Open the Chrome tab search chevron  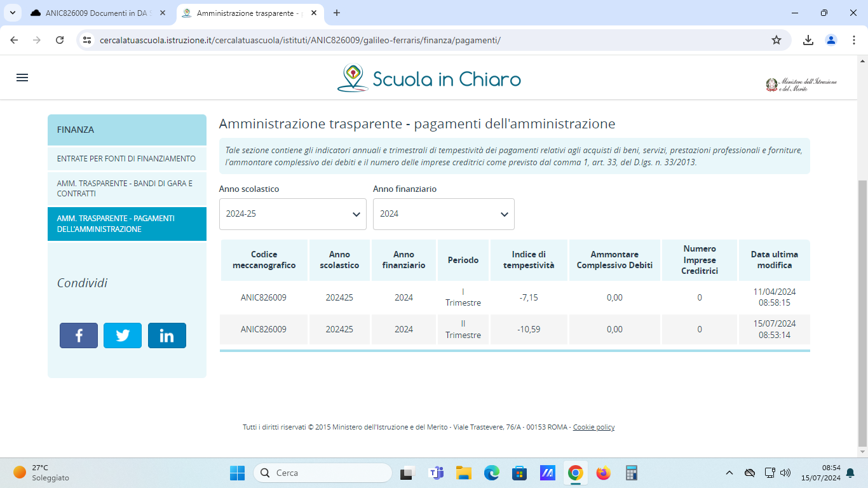pos(12,13)
